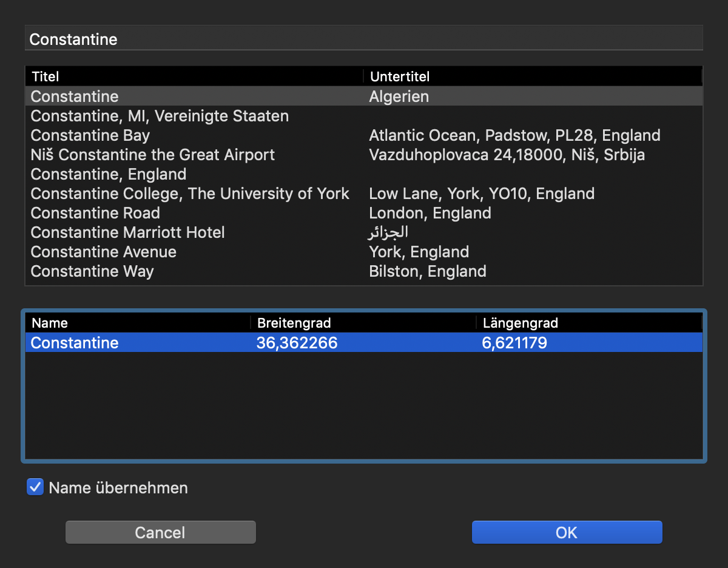Click the Breitengrad column header

[363, 323]
